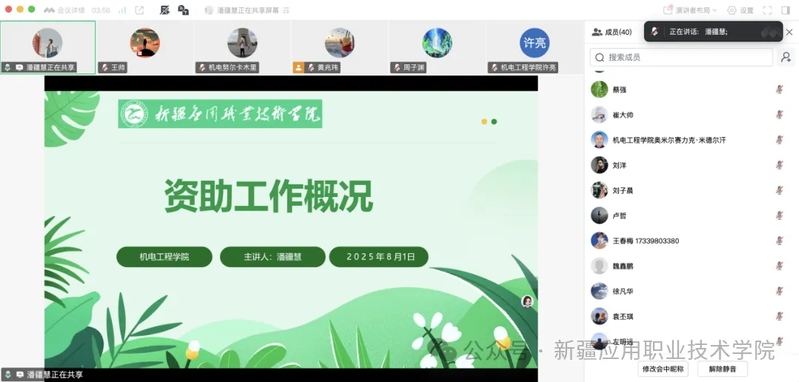This screenshot has width=799, height=382.
Task: Select member 机电工程学院奥米尔赛力克·米德尔汗
Action: [691, 140]
